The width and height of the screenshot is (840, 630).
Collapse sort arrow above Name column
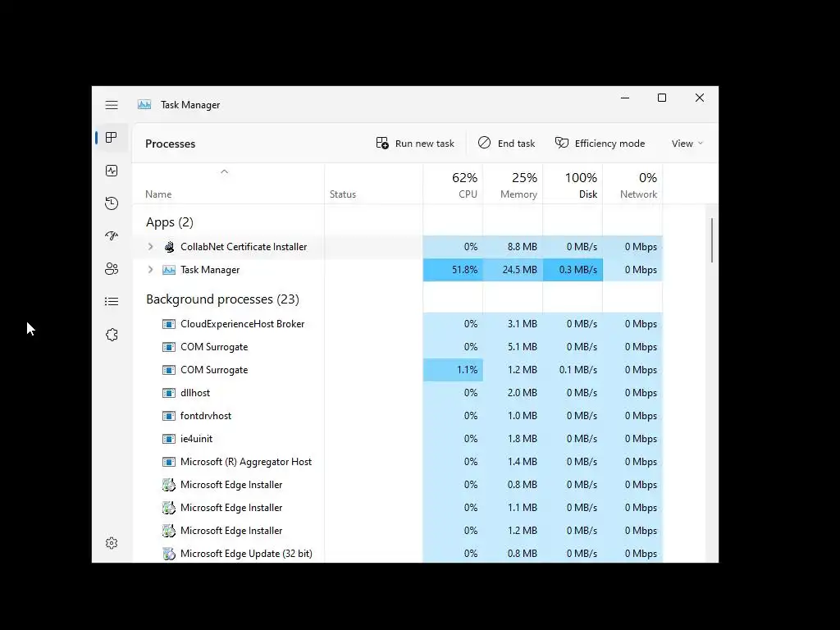click(225, 171)
